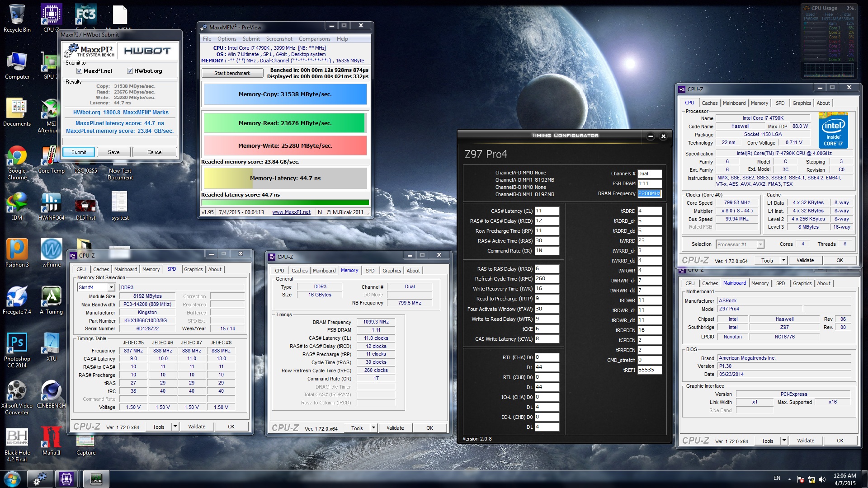Viewport: 868px width, 488px height.
Task: Switch to Caches tab in top-right CPU-Z
Action: [709, 103]
